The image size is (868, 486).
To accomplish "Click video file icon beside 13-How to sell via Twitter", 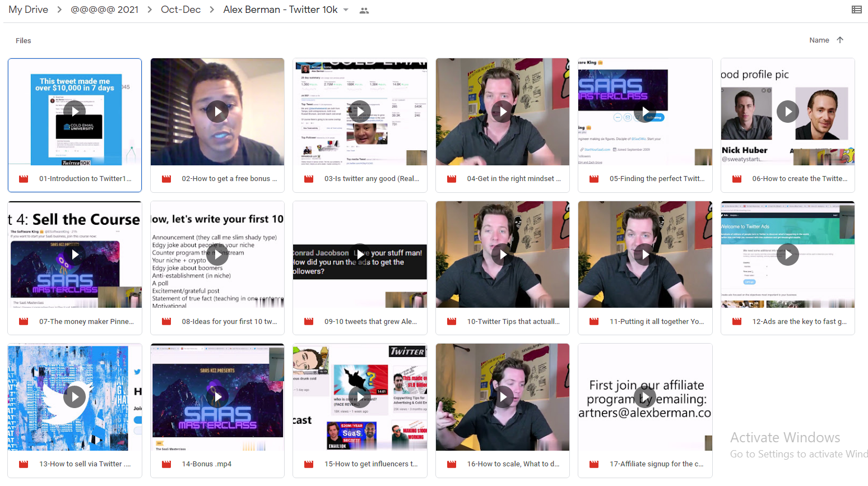I will [x=24, y=464].
